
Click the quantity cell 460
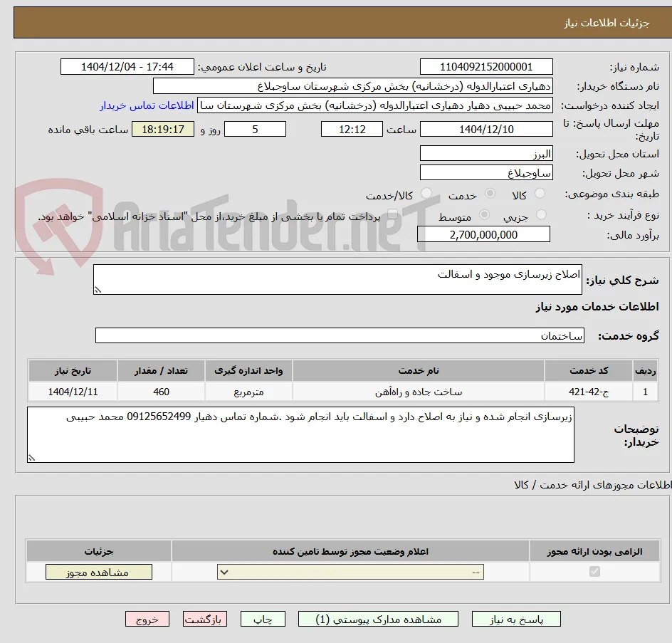click(161, 392)
